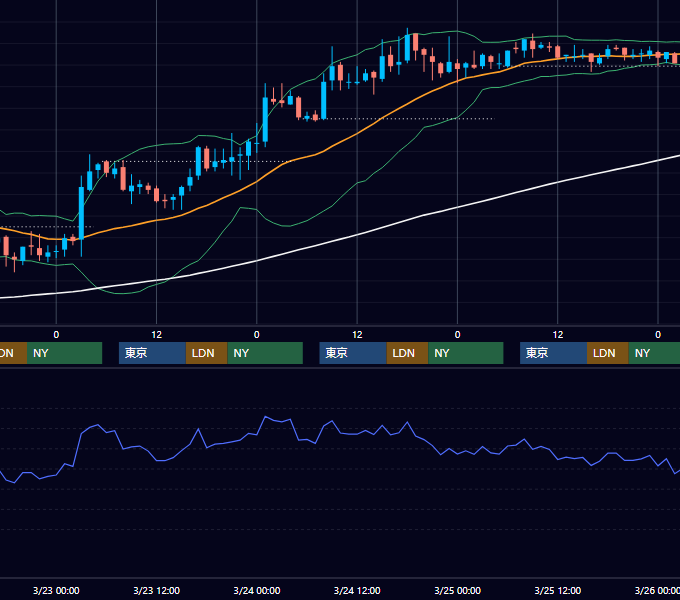680x600 pixels.
Task: Click the NY session block spanning 3/23 00:00
Action: pyautogui.click(x=64, y=353)
